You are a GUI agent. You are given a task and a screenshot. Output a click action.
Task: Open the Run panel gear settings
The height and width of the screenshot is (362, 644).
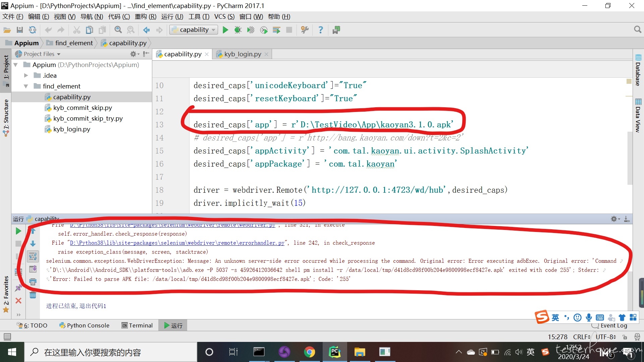614,219
